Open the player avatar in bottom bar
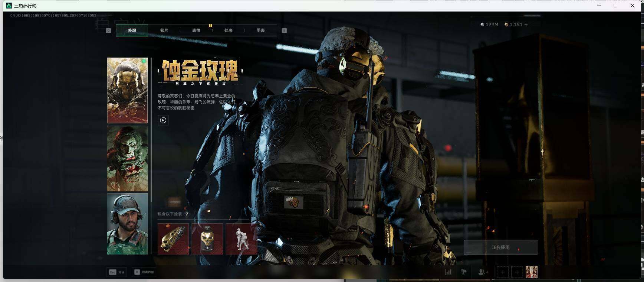The height and width of the screenshot is (282, 644). click(x=531, y=272)
